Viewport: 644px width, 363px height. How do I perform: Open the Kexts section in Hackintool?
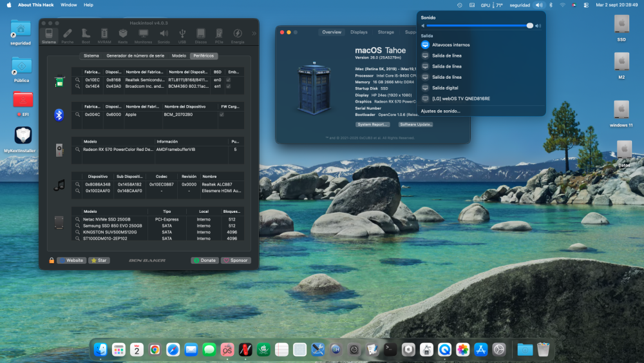click(123, 35)
